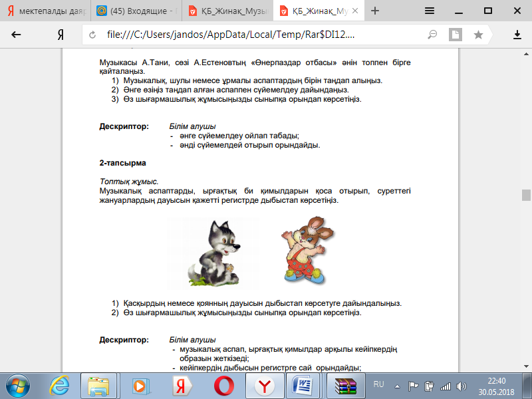This screenshot has width=532, height=399.
Task: Close the active ҚБ_Жинақ_Му tab
Action: 355,11
